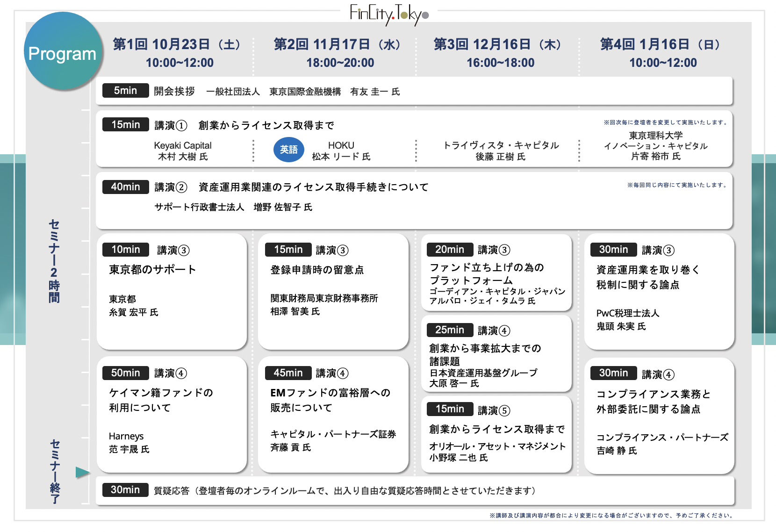Screen dimensions: 776x532
Task: Select the 第2回 11月17日 session header
Action: tap(340, 53)
